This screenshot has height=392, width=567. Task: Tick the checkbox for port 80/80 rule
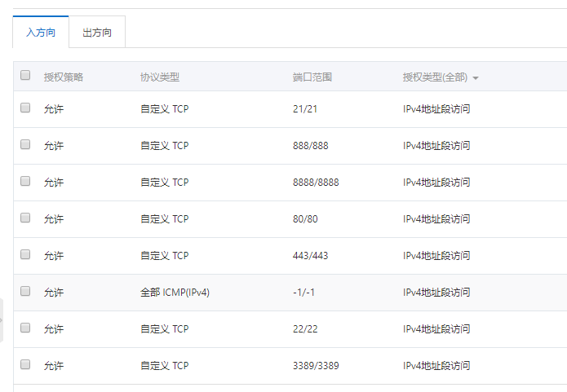(x=25, y=218)
